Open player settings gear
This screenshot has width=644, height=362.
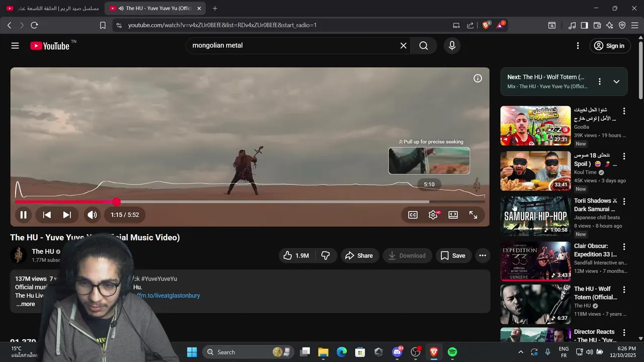coord(433,215)
